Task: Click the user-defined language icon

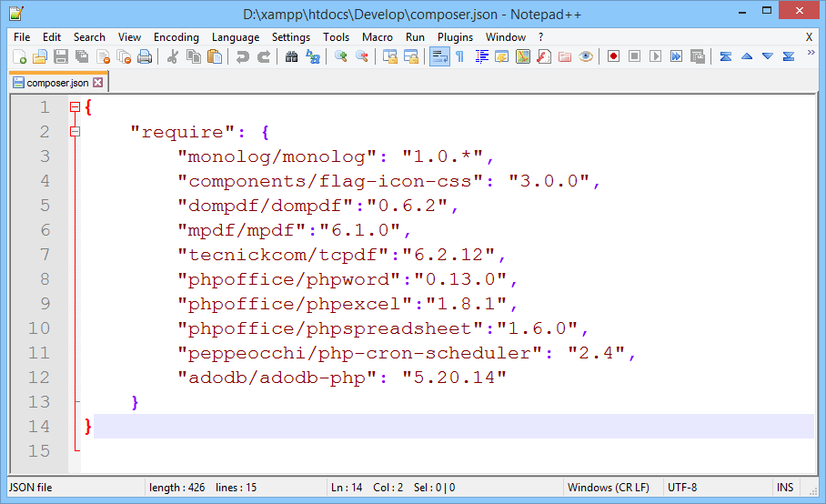Action: [x=502, y=56]
